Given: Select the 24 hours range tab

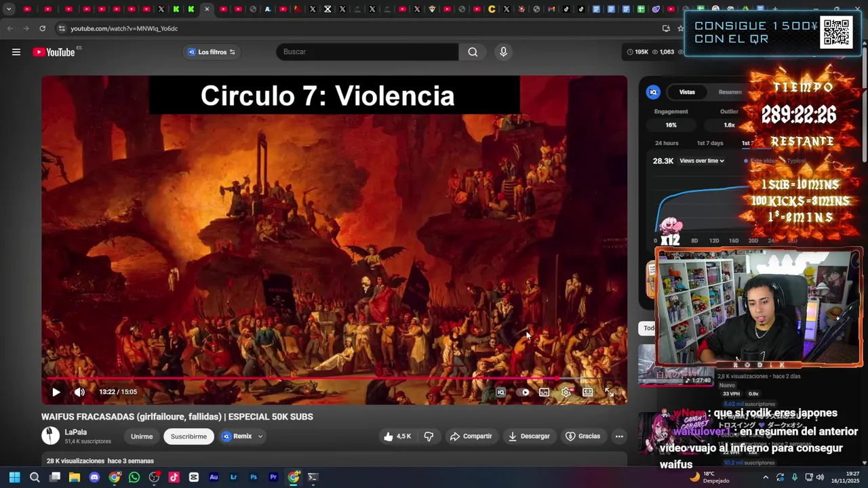Looking at the screenshot, I should (667, 143).
